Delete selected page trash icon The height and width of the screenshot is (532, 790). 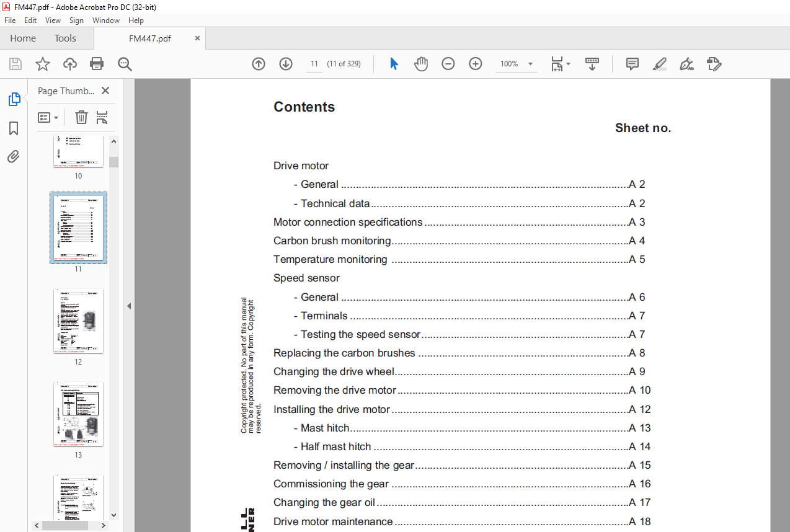click(x=81, y=117)
